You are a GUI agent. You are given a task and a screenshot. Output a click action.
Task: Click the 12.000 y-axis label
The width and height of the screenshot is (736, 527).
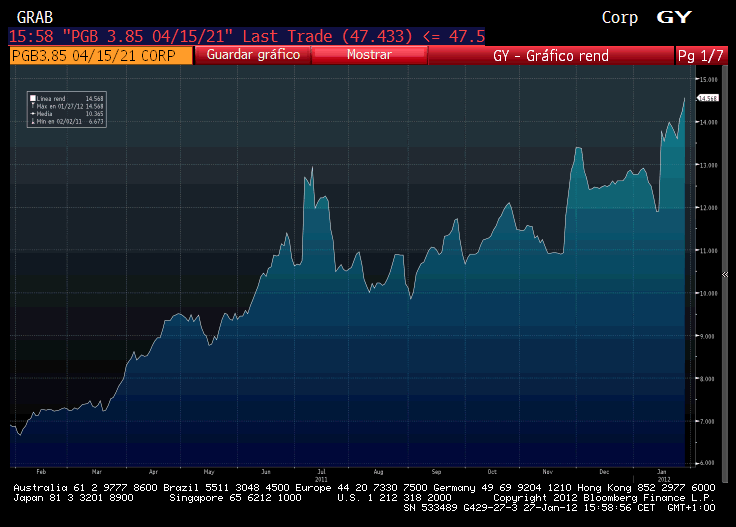pyautogui.click(x=709, y=207)
